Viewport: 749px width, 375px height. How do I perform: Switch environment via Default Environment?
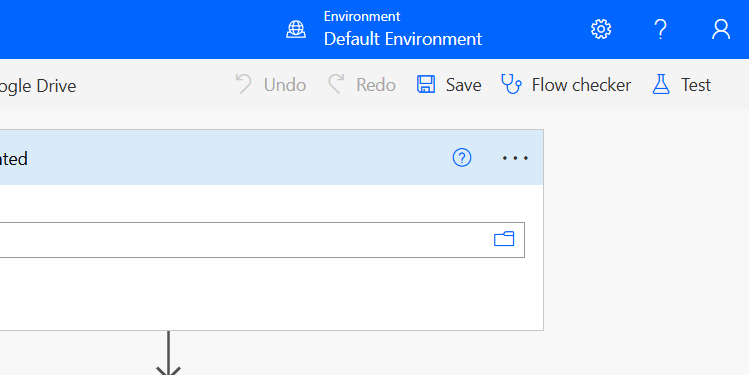[403, 39]
